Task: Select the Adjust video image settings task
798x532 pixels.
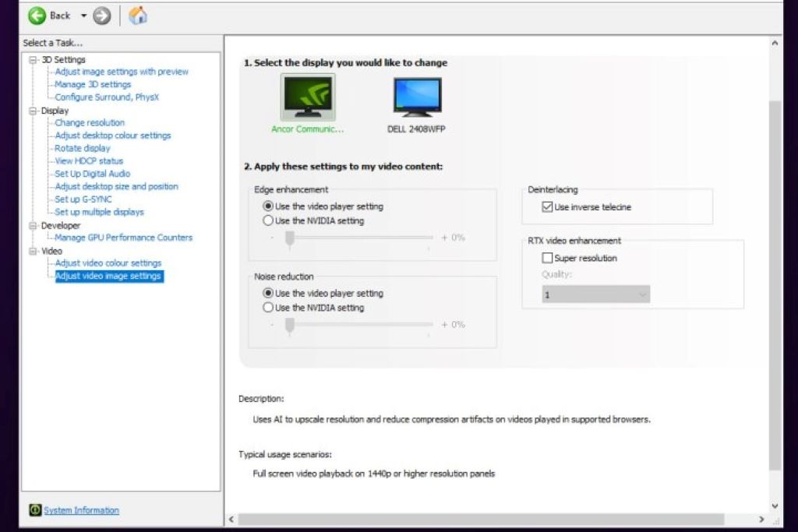Action: coord(108,275)
